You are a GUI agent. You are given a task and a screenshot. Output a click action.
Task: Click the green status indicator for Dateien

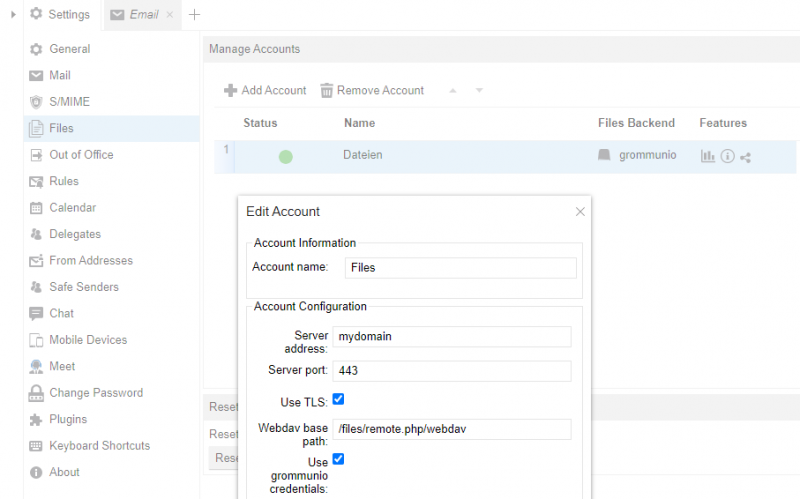click(x=285, y=156)
